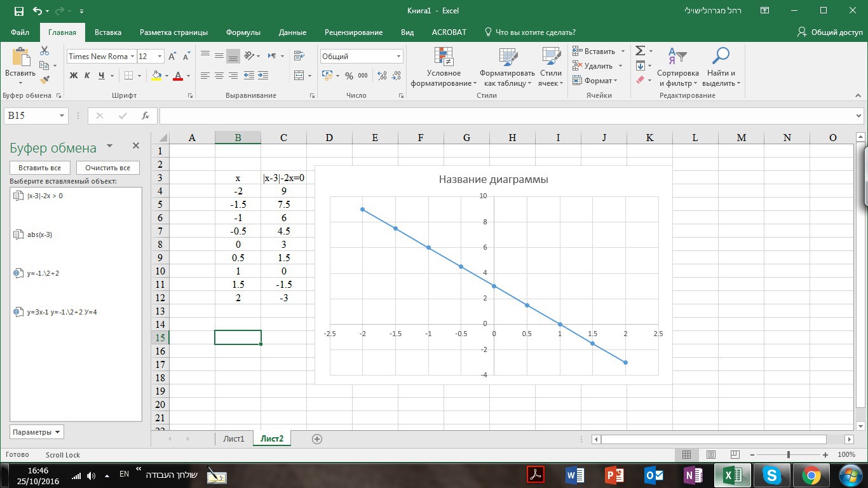The height and width of the screenshot is (488, 868).
Task: Open the Файл menu tab
Action: [20, 32]
